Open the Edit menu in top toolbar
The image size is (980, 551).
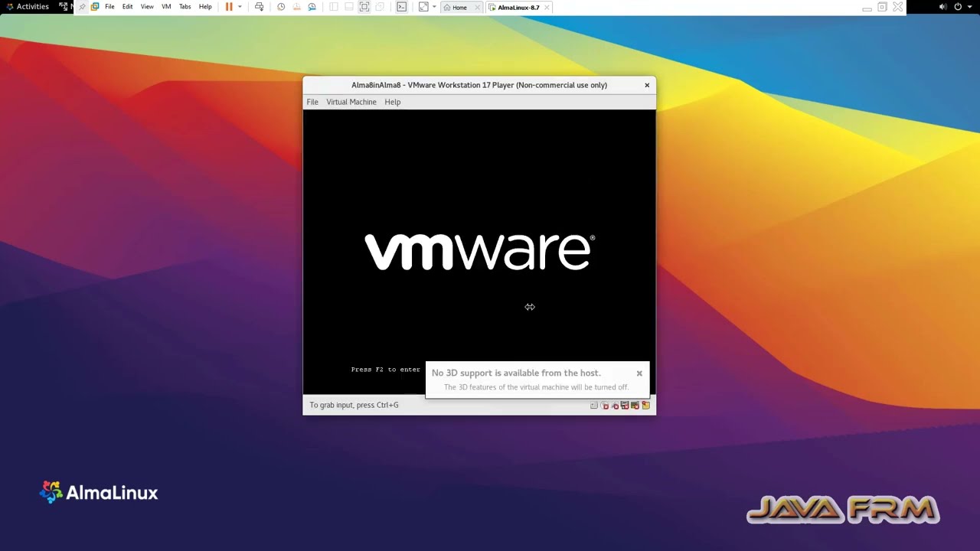click(127, 7)
